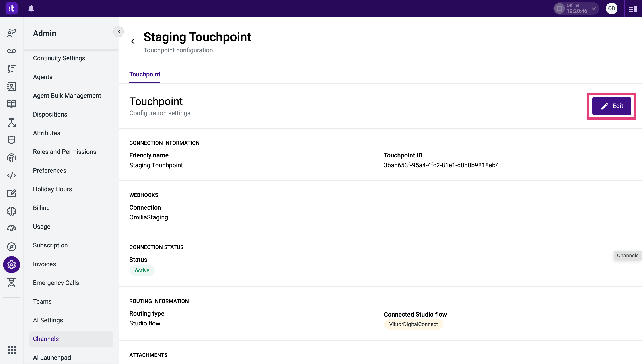642x364 pixels.
Task: Open the ViktorDigitalConnect studio flow link
Action: 413,324
